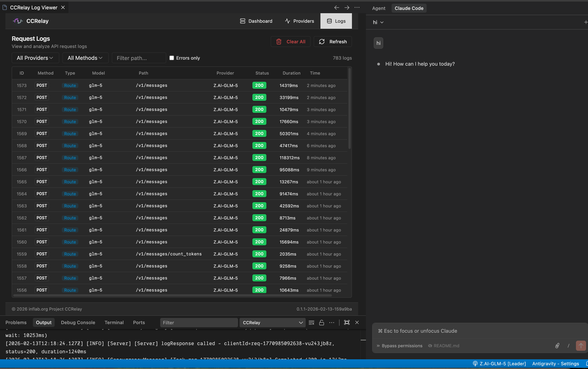Click the navigate forward arrow icon
This screenshot has height=369, width=588.
347,8
